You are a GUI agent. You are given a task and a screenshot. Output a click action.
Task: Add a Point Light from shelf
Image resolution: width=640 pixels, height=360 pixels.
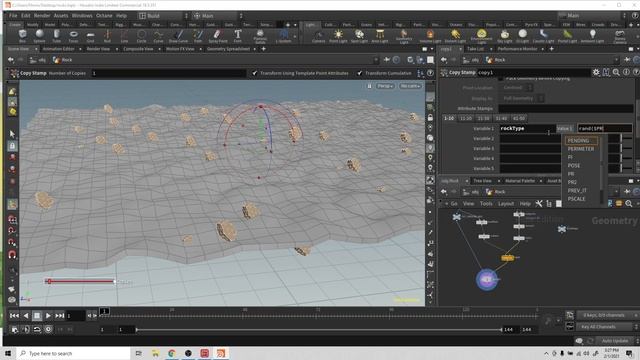coord(338,36)
